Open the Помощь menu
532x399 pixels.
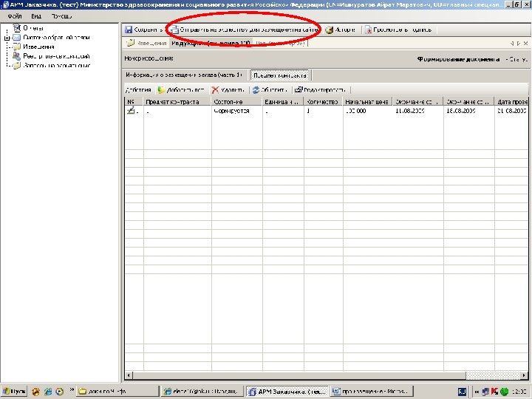click(x=61, y=16)
